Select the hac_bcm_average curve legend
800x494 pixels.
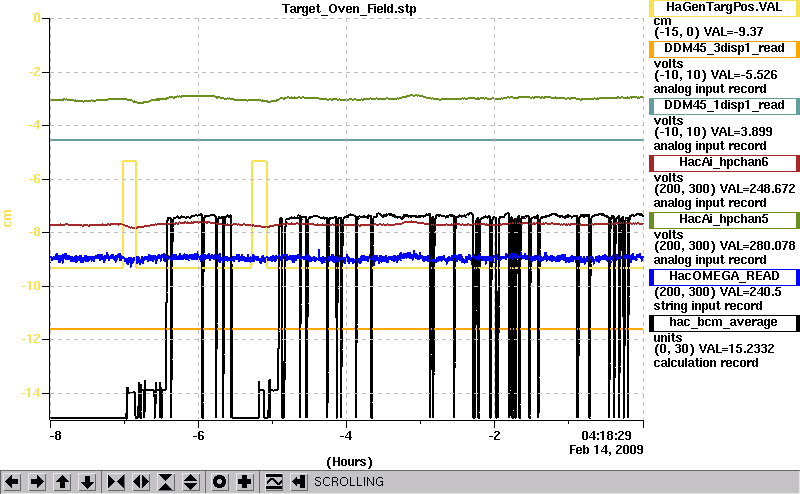pyautogui.click(x=723, y=323)
